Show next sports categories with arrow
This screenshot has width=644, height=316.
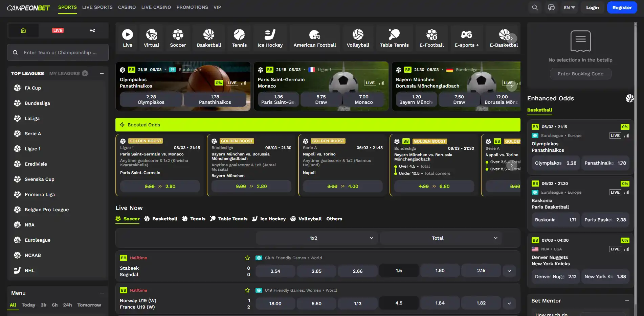pyautogui.click(x=512, y=38)
